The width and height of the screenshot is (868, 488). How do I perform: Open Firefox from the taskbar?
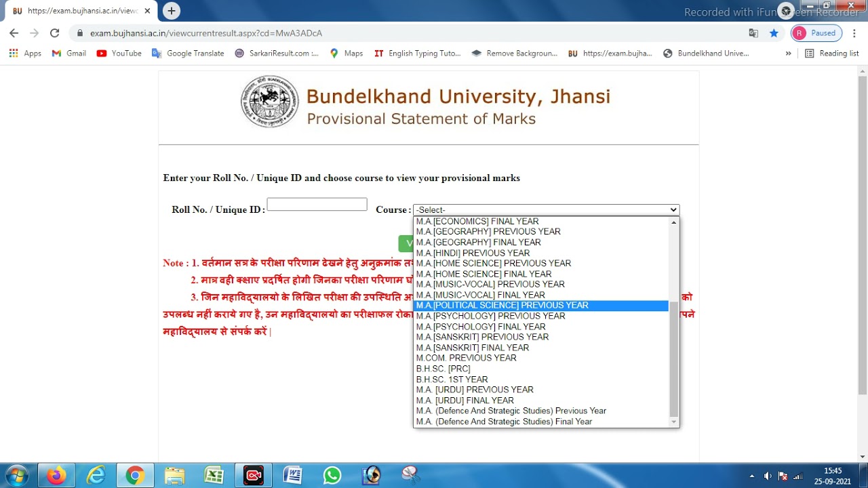(56, 475)
